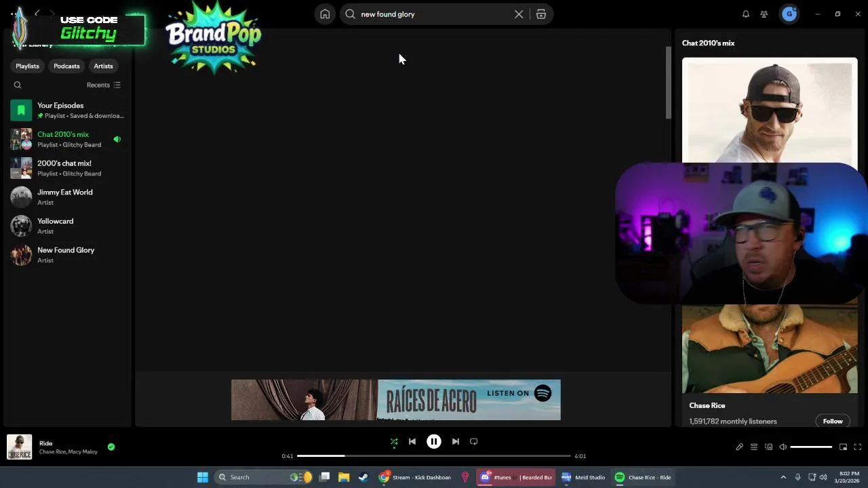Image resolution: width=868 pixels, height=488 pixels.
Task: Filter library by Playlists
Action: 27,66
